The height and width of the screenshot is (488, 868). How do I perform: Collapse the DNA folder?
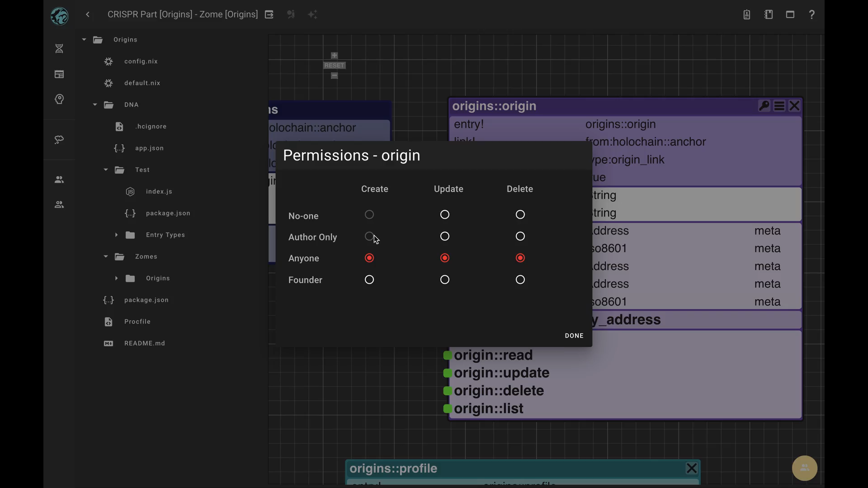(95, 105)
